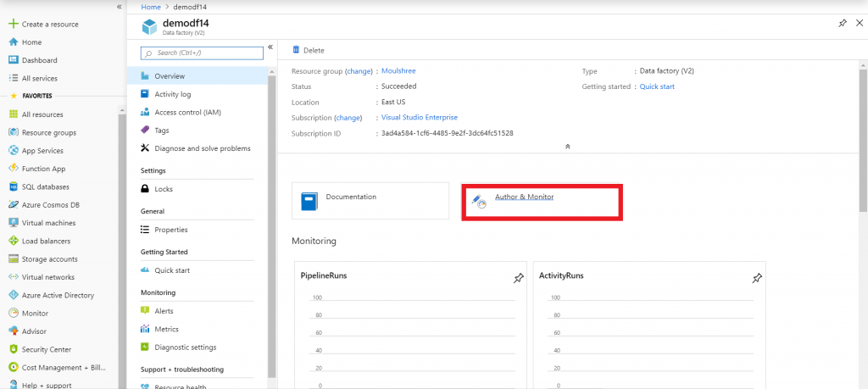Open Function App lightning icon
This screenshot has width=868, height=389.
tap(14, 169)
